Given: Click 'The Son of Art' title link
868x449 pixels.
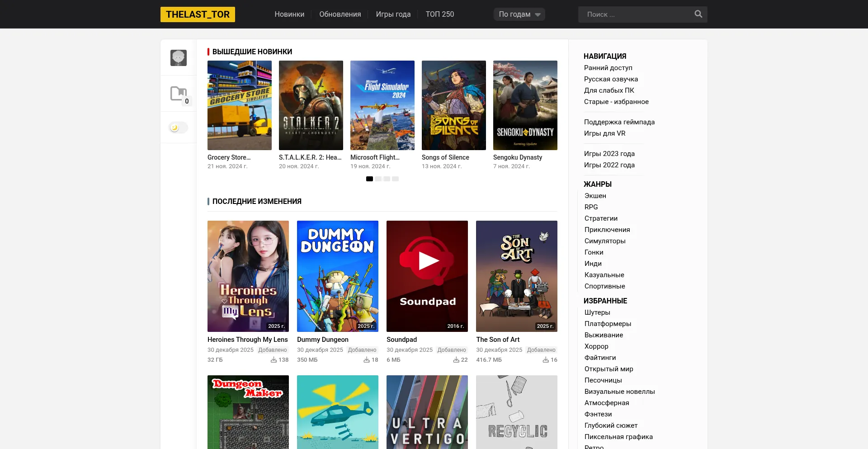Looking at the screenshot, I should tap(498, 340).
